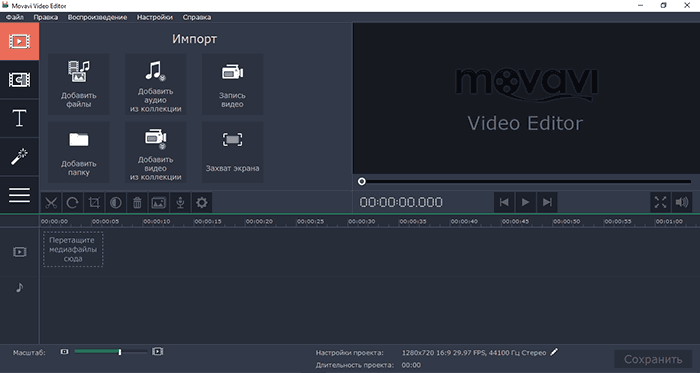Click Добавить файлы tile
This screenshot has height=373, width=700.
79,84
